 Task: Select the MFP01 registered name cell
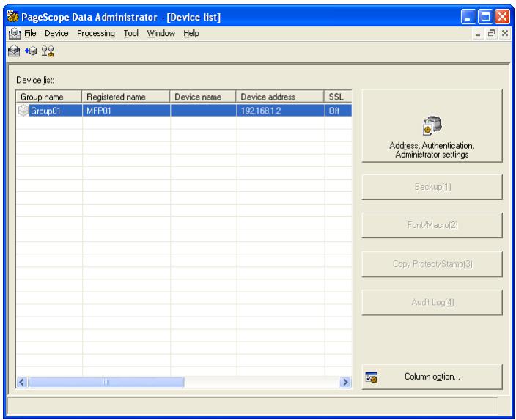pyautogui.click(x=126, y=111)
